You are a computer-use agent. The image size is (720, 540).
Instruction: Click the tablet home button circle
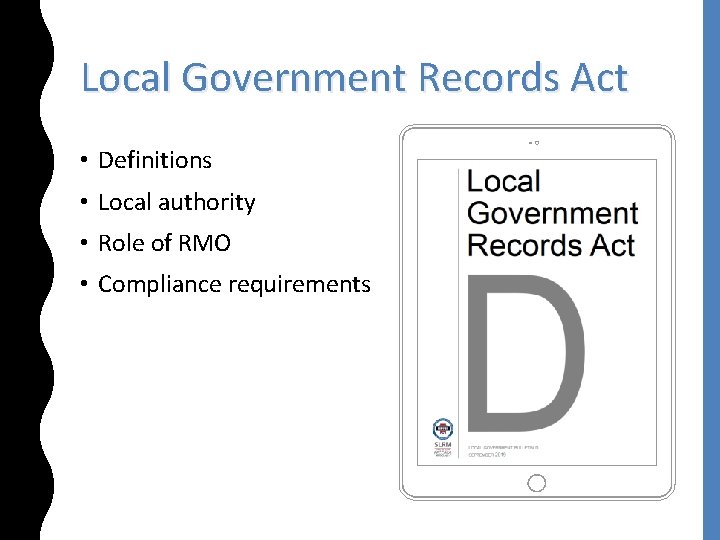[536, 483]
